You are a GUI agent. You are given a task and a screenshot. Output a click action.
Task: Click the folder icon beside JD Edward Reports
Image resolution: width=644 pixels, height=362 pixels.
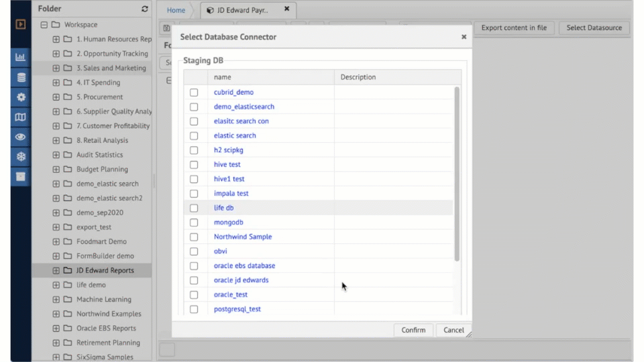[68, 270]
